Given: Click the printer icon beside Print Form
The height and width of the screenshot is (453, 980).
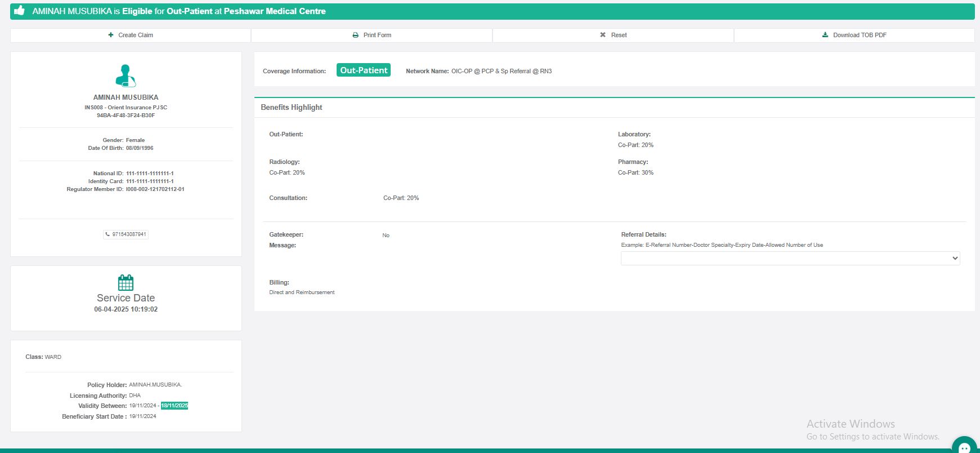Looking at the screenshot, I should (355, 35).
